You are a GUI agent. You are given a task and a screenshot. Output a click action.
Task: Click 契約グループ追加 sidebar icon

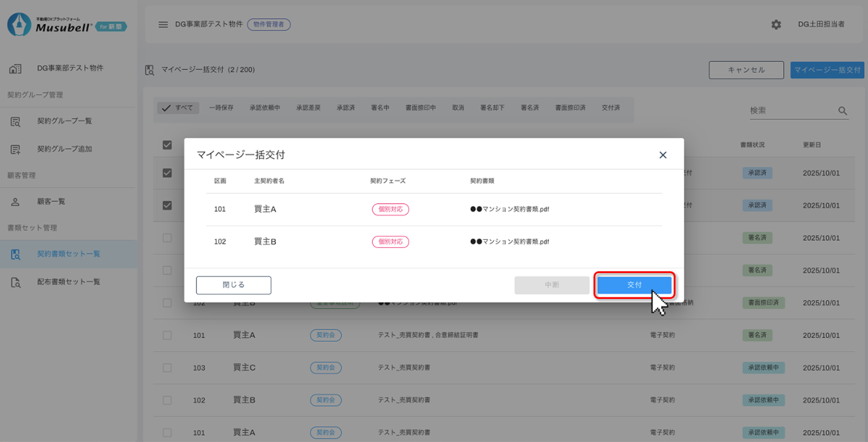coord(15,149)
